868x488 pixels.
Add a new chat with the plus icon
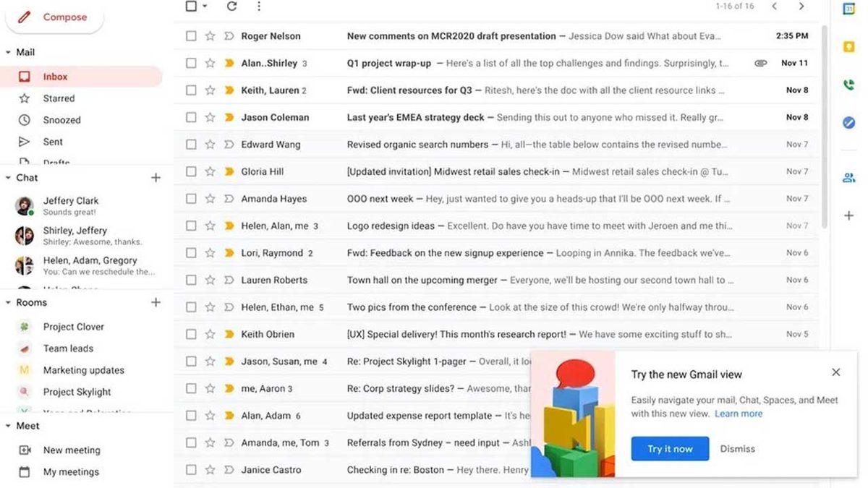156,177
